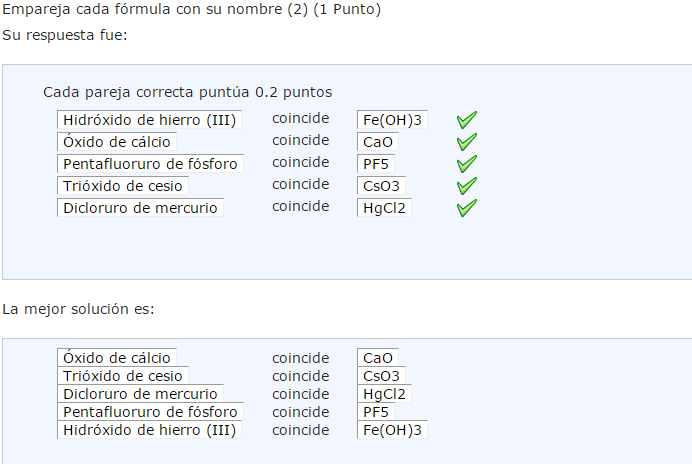This screenshot has height=464, width=692.
Task: Click the 'La mejor solución es:' heading
Action: pos(79,309)
